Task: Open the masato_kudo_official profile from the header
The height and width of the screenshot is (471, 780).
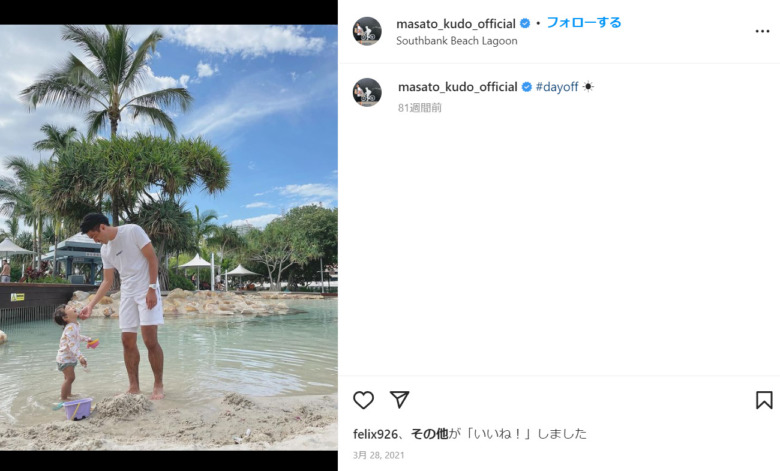Action: pos(456,24)
